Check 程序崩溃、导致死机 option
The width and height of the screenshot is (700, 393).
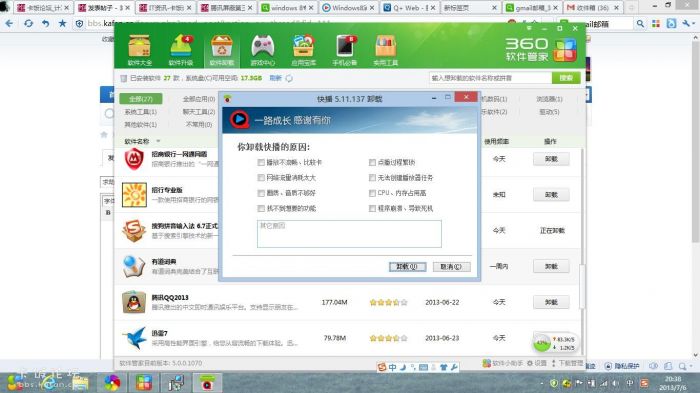pos(372,209)
